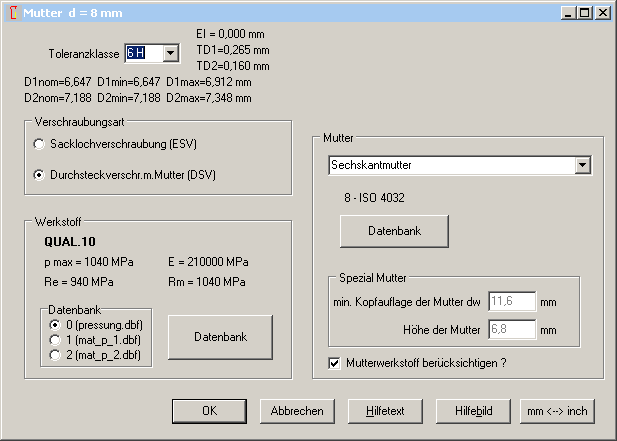This screenshot has width=617, height=441.
Task: Confirm dialog with OK button
Action: [208, 411]
